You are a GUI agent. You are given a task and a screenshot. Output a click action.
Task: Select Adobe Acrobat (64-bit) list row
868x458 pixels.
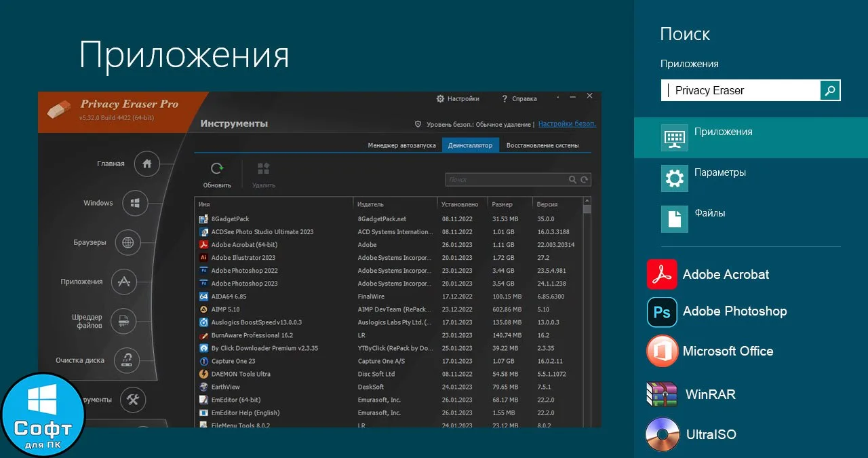point(389,245)
